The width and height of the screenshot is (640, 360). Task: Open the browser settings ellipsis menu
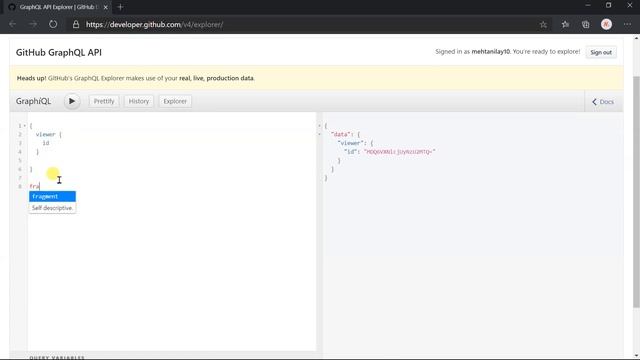627,24
